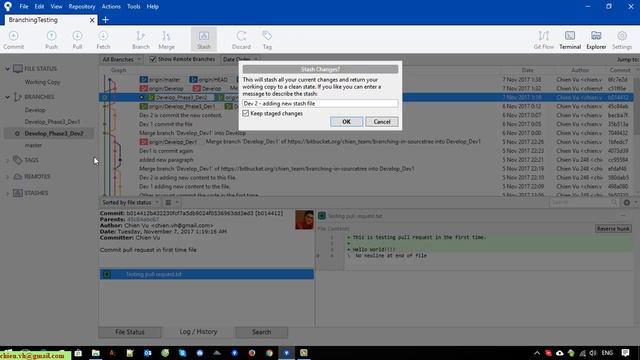The height and width of the screenshot is (360, 640).
Task: Click the commit search field
Action: point(584,202)
